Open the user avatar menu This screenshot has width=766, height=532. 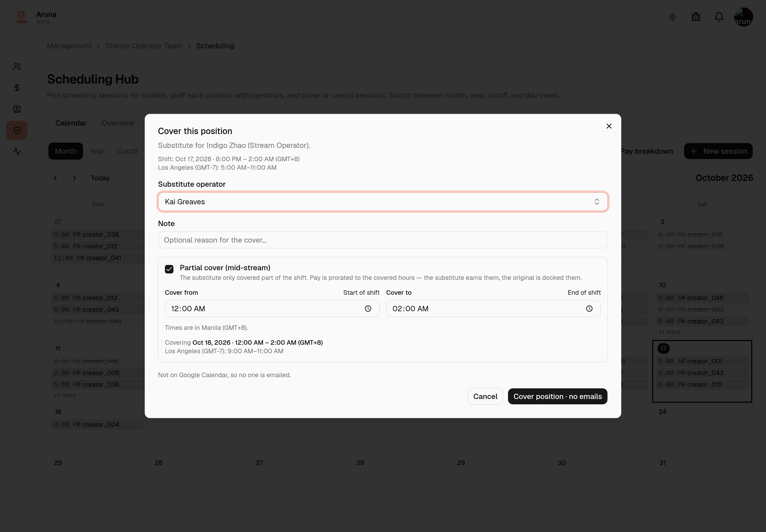point(743,17)
